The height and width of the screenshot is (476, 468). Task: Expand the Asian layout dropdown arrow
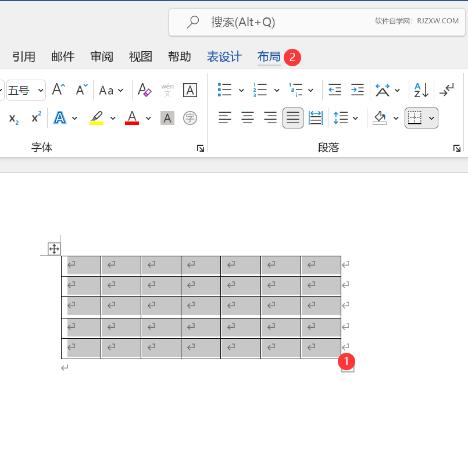point(397,90)
